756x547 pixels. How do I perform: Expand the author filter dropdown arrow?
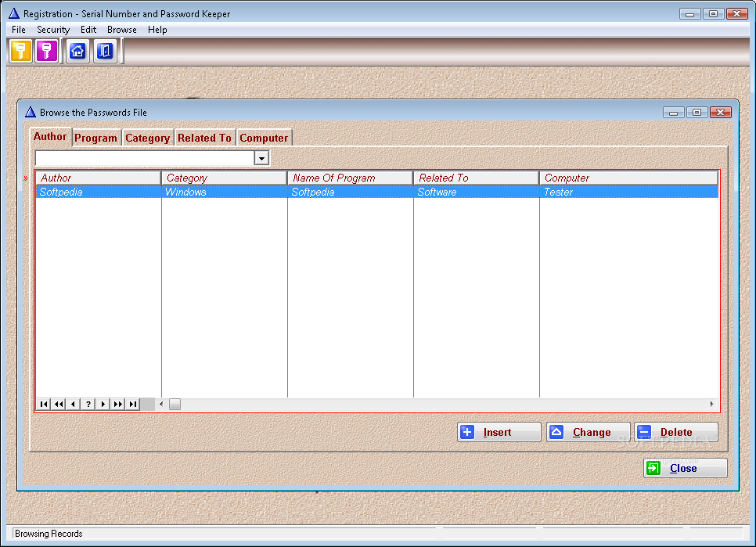(x=261, y=158)
